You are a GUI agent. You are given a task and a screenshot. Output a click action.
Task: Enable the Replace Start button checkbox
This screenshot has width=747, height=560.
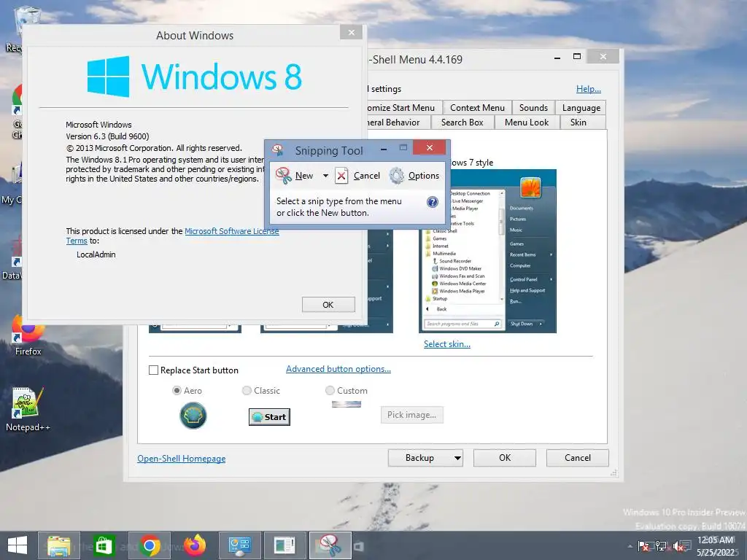pos(153,370)
